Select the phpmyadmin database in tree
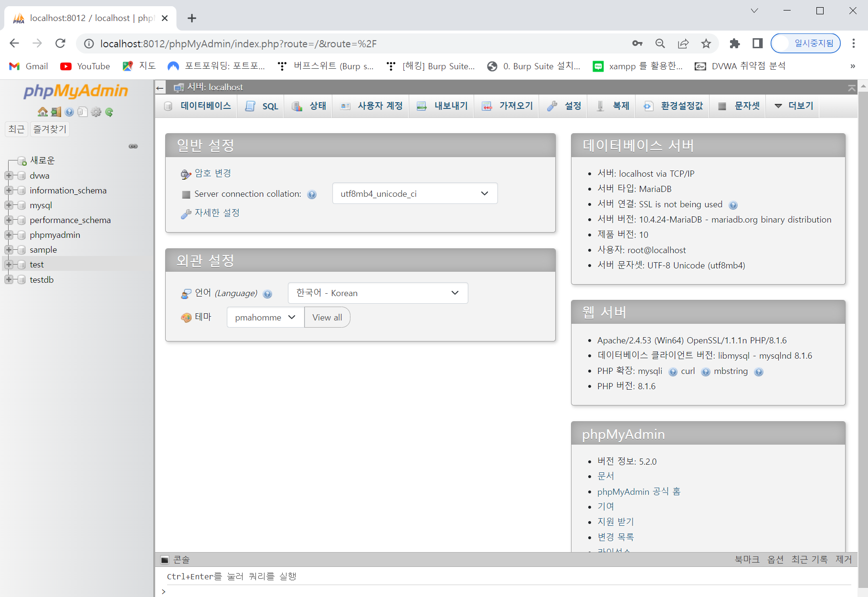The image size is (868, 597). point(55,235)
